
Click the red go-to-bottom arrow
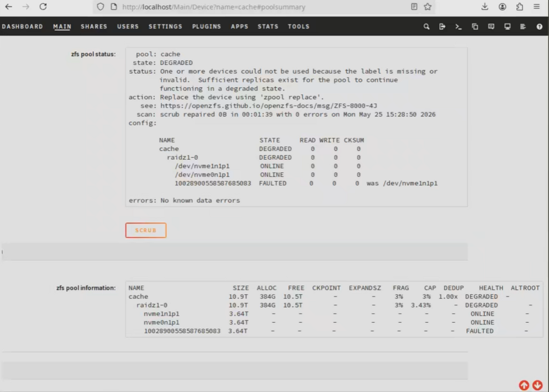point(537,385)
